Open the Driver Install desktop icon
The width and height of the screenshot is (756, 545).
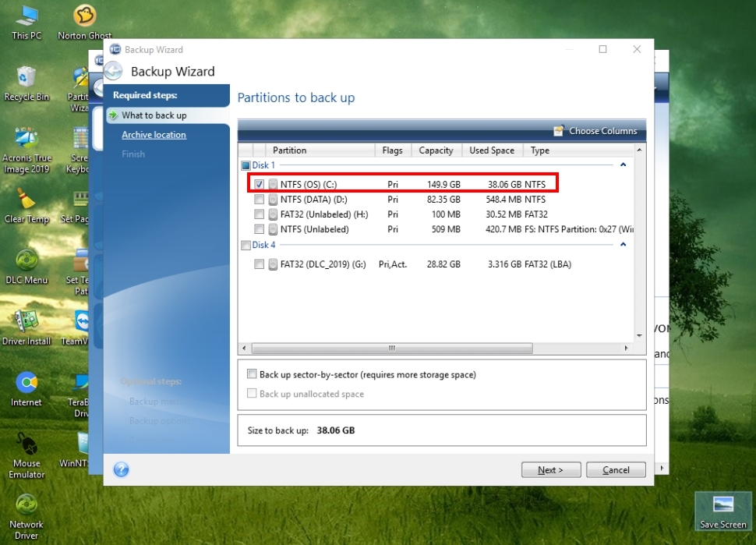point(26,326)
